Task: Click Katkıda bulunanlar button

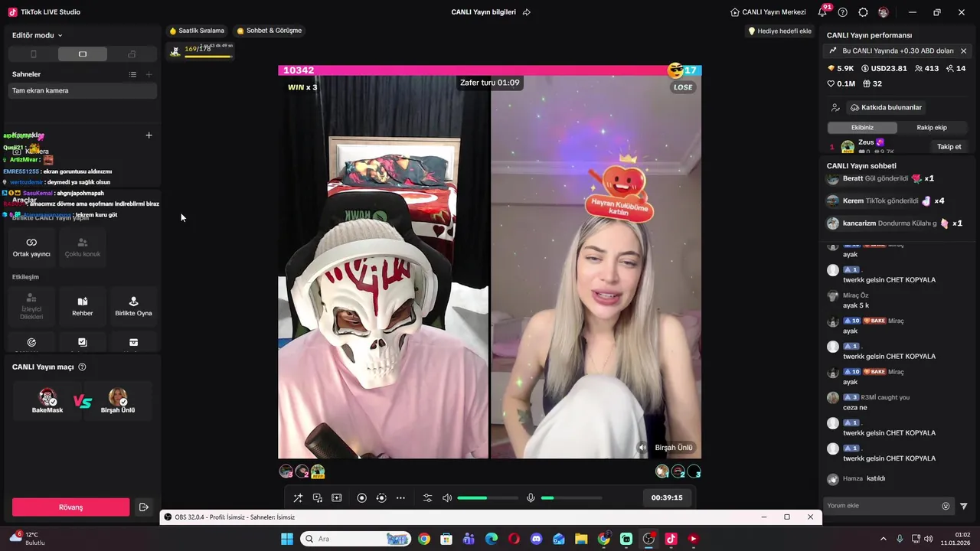Action: click(x=886, y=108)
